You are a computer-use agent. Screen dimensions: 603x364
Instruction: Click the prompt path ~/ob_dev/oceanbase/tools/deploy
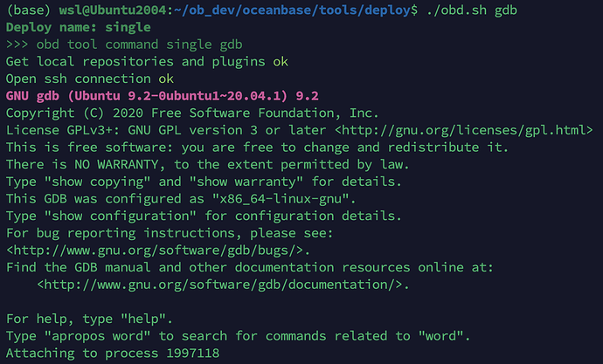pos(292,10)
